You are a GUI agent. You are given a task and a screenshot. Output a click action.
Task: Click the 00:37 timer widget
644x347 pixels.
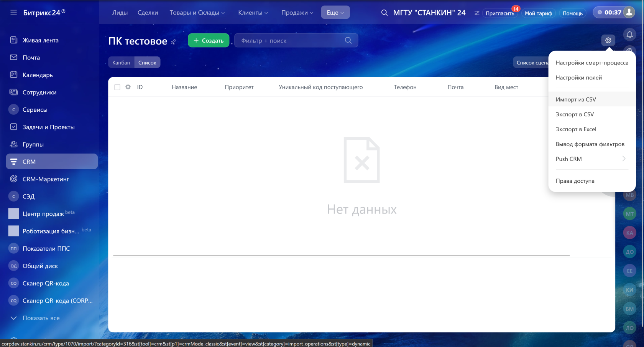tap(609, 12)
